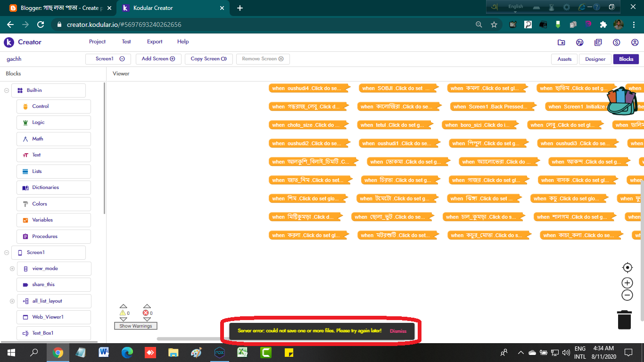This screenshot has width=644, height=362.
Task: Reload the page in Chrome
Action: click(x=41, y=25)
